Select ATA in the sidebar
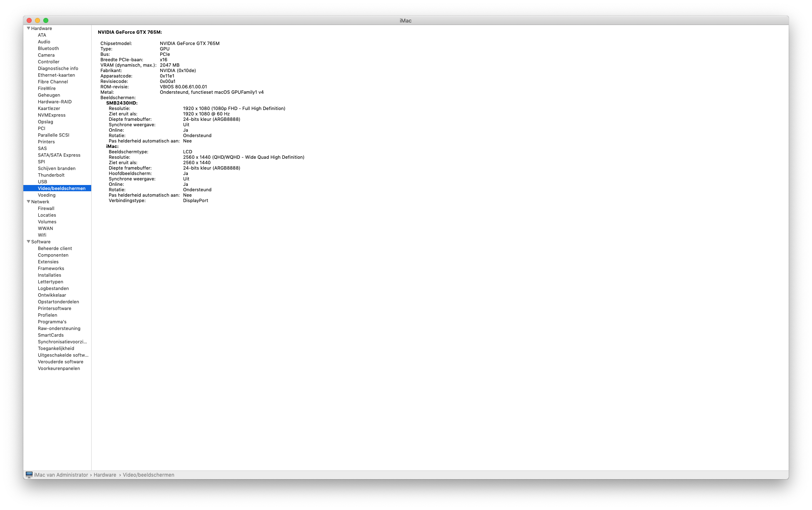This screenshot has width=812, height=510. point(42,35)
